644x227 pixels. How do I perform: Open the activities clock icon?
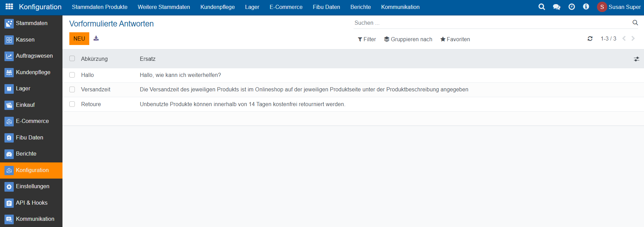pyautogui.click(x=572, y=7)
